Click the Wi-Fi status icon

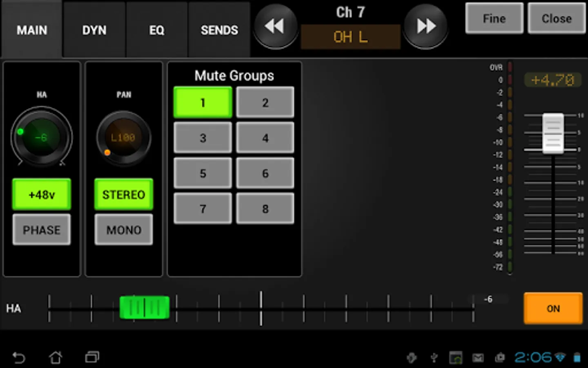[560, 357]
